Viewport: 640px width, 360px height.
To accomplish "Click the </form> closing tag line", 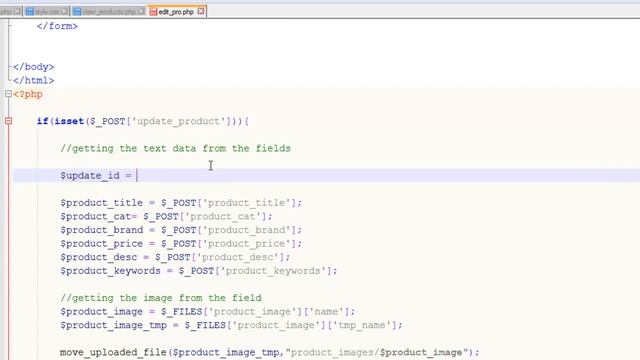I will coord(57,26).
